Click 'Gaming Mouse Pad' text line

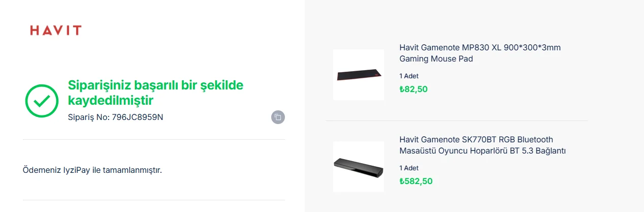[436, 59]
